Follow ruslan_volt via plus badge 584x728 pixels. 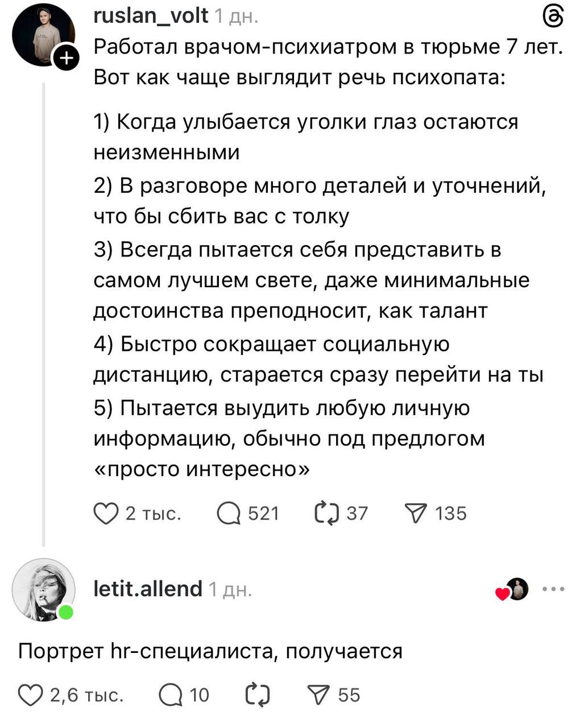[x=66, y=58]
